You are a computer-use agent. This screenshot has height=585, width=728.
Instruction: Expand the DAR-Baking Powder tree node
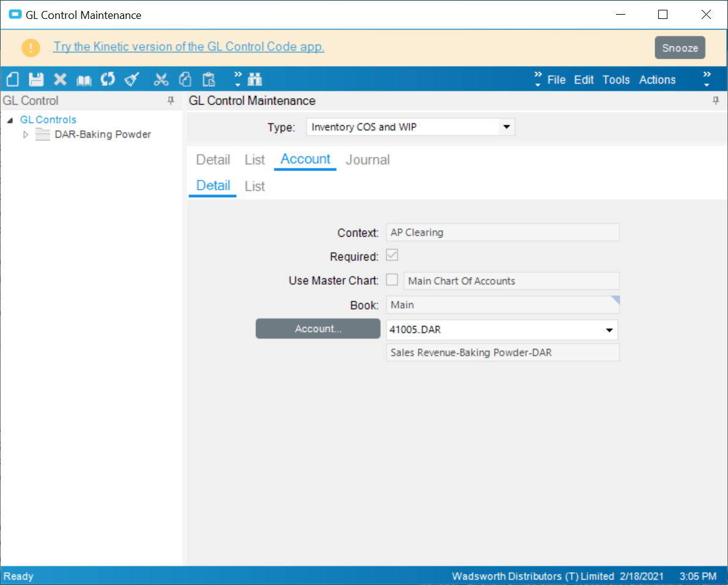point(26,134)
